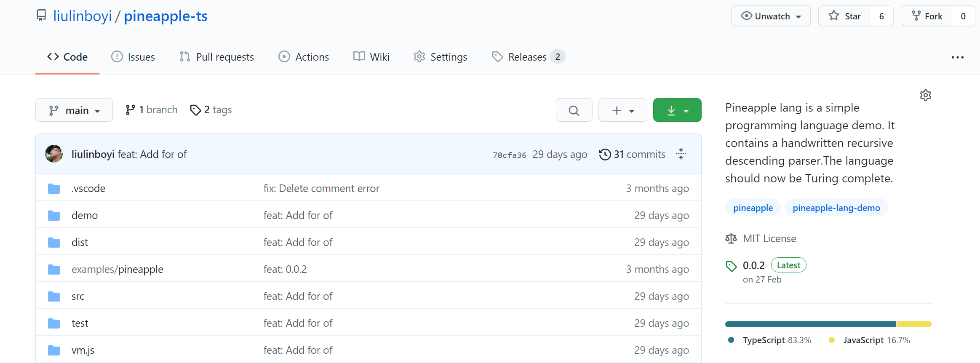
Task: Click the folder icon of the .vscode row
Action: 54,189
